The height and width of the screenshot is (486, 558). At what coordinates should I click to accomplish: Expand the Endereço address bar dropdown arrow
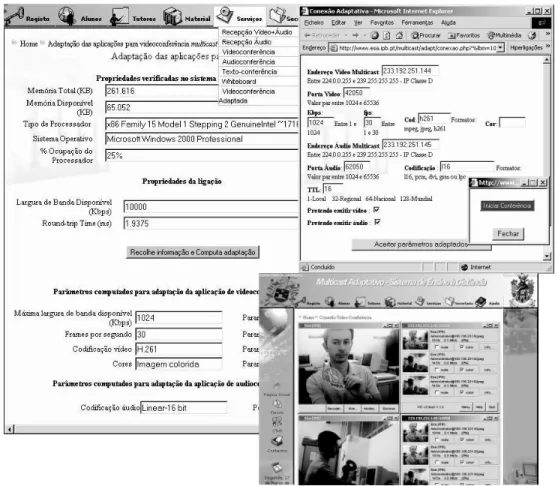point(501,47)
